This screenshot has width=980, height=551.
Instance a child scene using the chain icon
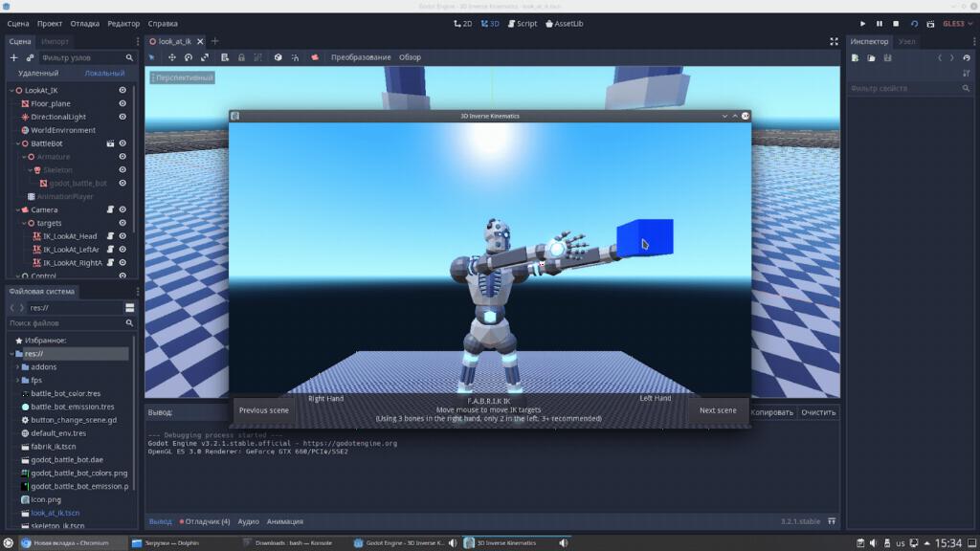click(x=30, y=57)
